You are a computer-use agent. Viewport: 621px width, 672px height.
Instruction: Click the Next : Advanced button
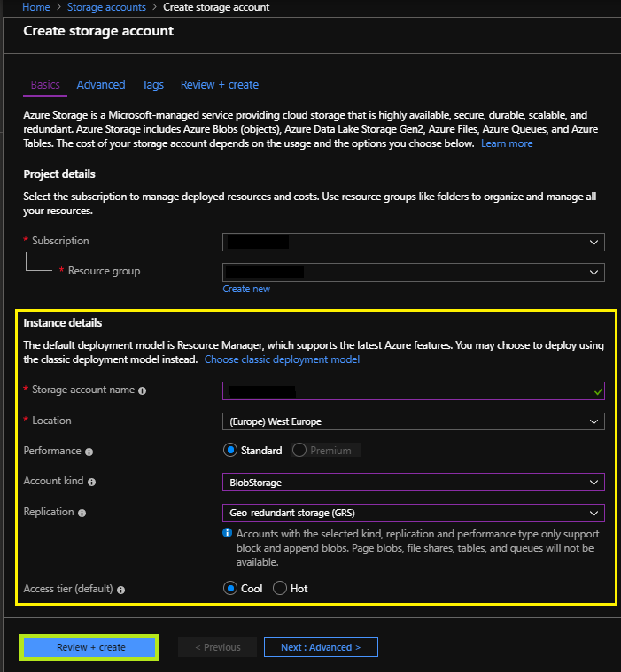321,647
